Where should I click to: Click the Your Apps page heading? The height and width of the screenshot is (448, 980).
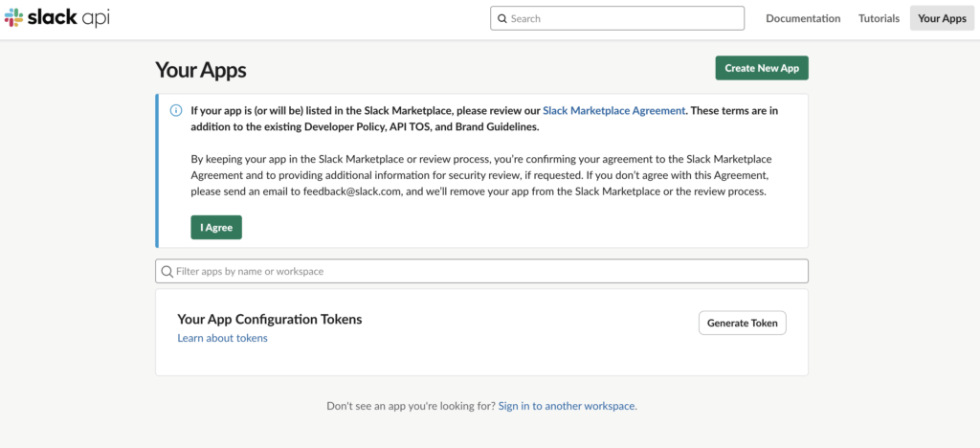(201, 70)
